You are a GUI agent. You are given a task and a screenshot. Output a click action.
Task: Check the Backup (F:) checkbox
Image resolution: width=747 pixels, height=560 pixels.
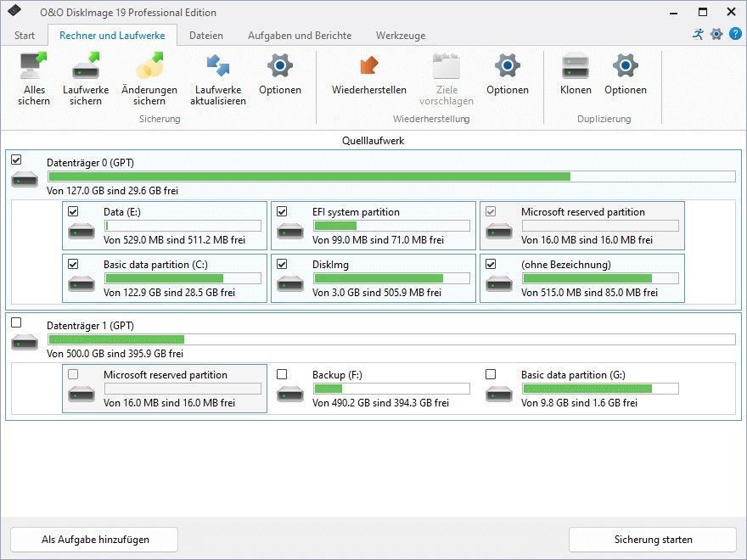coord(282,374)
